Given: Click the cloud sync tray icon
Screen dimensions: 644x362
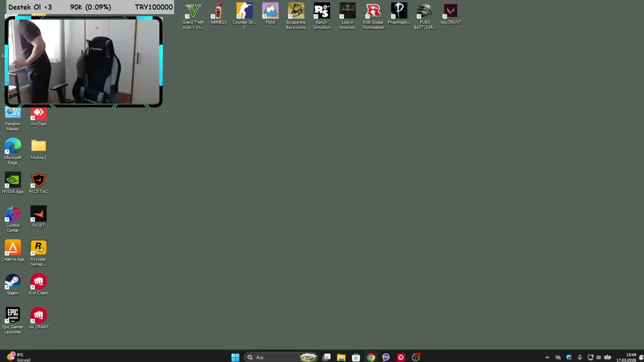Looking at the screenshot, I should [558, 357].
